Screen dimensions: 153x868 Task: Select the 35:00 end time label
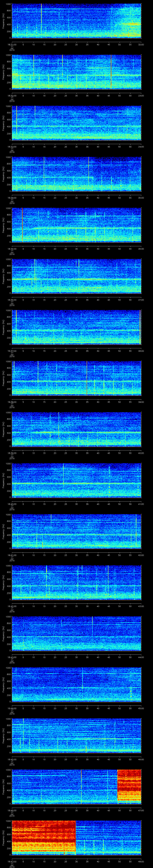pos(141,198)
